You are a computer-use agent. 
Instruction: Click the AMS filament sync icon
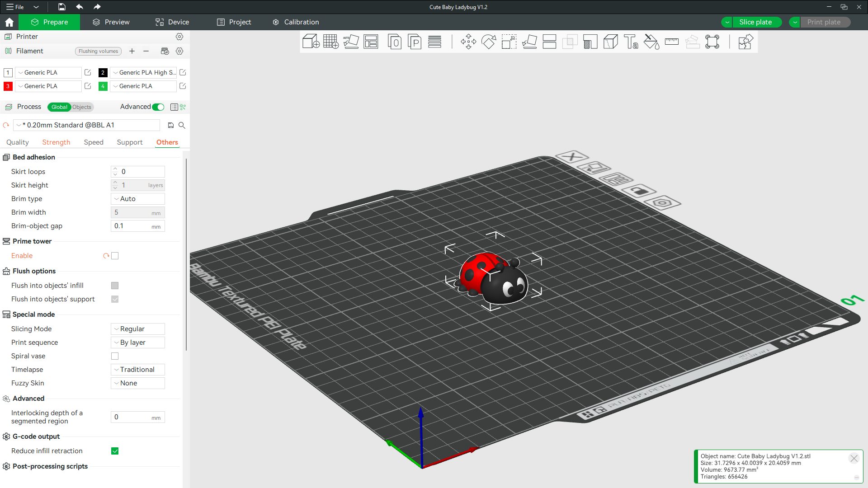click(x=165, y=51)
